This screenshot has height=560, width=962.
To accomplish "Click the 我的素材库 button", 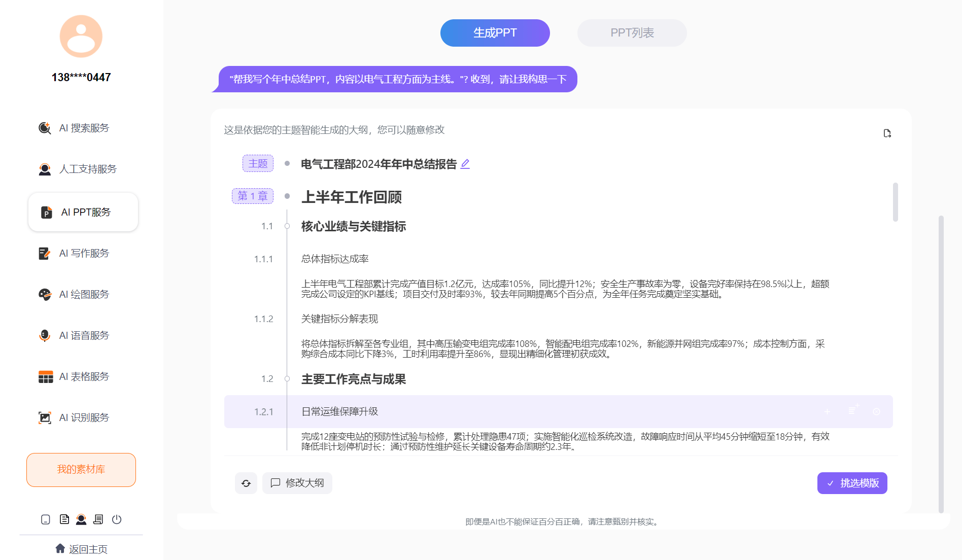I will 81,470.
